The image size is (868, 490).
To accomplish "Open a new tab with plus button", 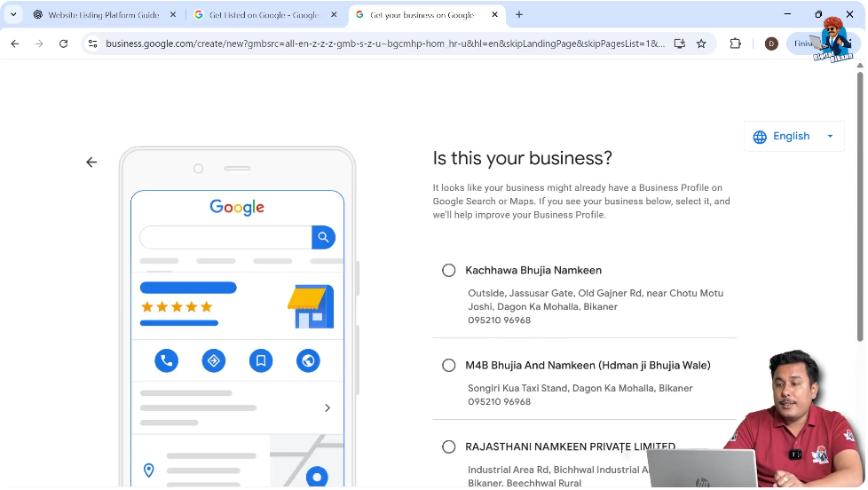I will tap(519, 15).
